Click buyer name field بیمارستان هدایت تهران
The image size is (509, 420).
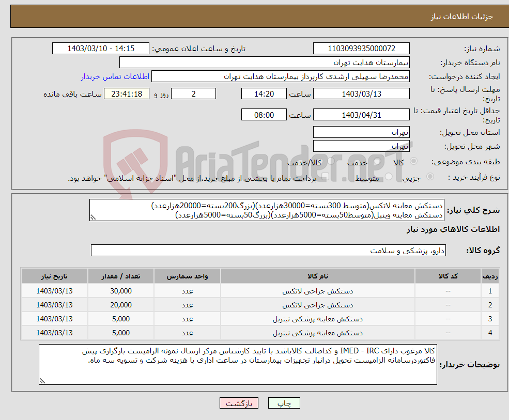(264, 63)
